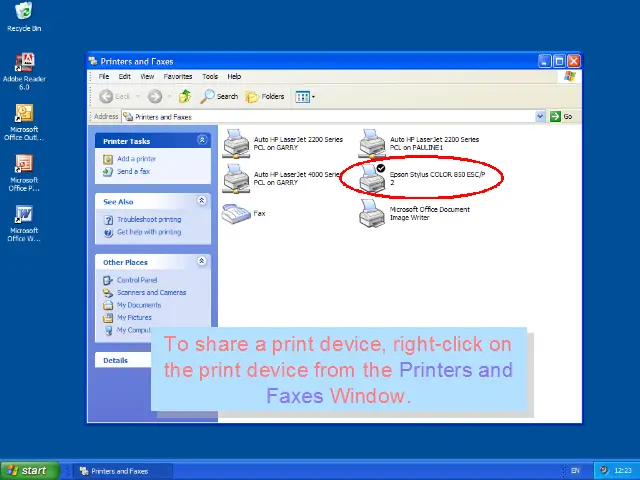
Task: Click the Get help with printing icon
Action: coord(108,233)
